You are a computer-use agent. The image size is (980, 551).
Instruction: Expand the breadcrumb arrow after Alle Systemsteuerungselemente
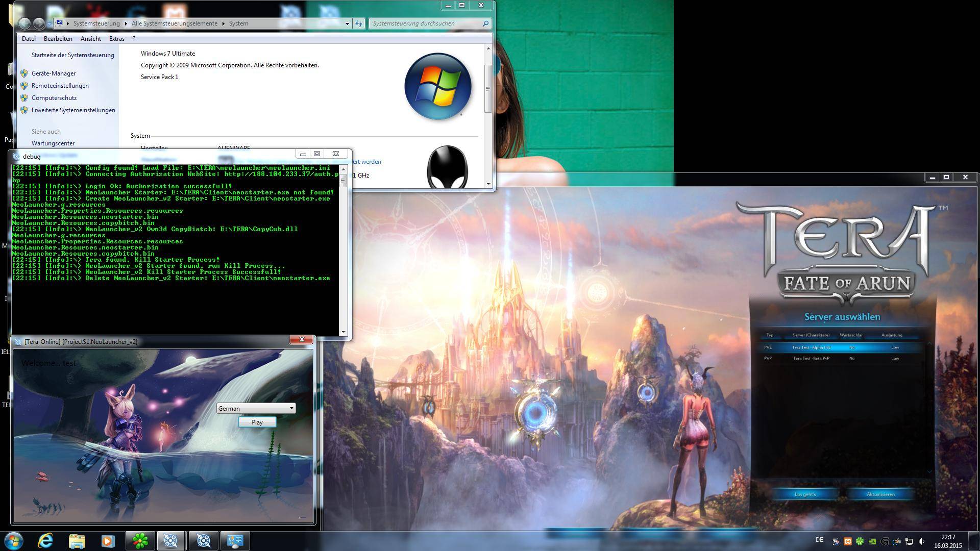[223, 23]
